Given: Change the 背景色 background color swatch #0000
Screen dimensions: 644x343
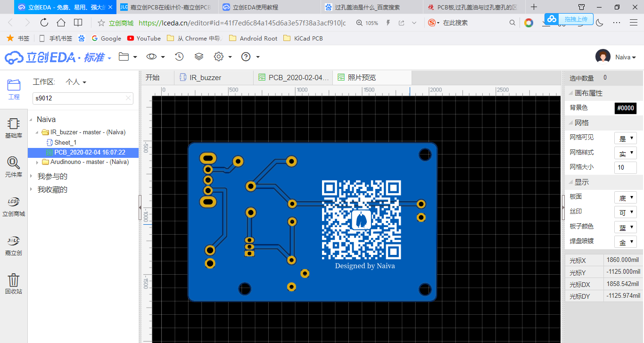Looking at the screenshot, I should click(626, 108).
